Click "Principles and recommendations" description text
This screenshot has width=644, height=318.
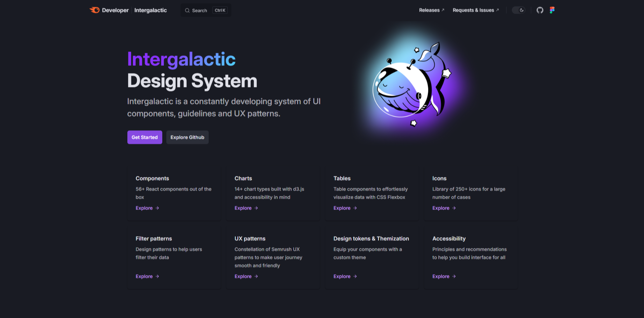tap(470, 253)
